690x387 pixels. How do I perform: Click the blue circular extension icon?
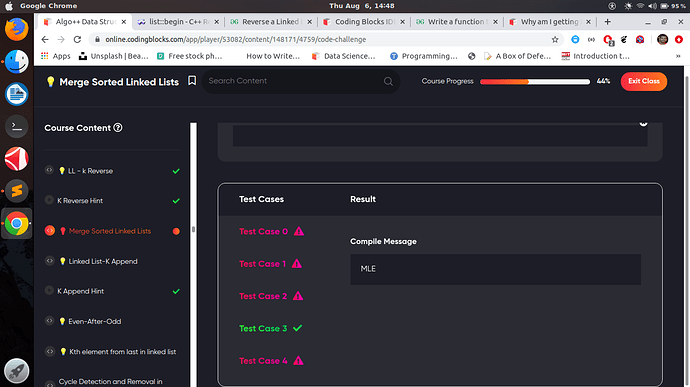575,40
